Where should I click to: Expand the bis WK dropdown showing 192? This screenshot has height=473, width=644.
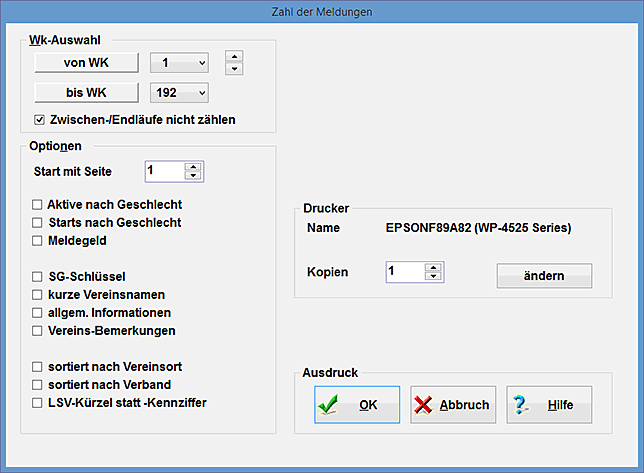(202, 93)
